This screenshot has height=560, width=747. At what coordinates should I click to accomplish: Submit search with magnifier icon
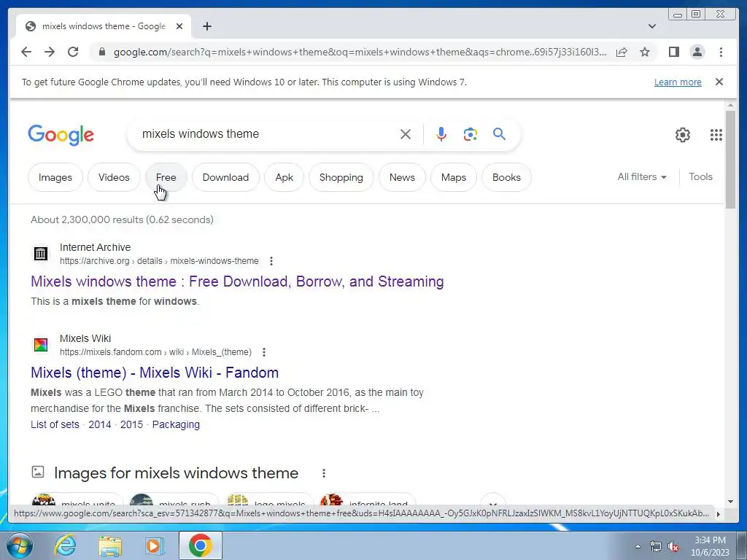[499, 134]
